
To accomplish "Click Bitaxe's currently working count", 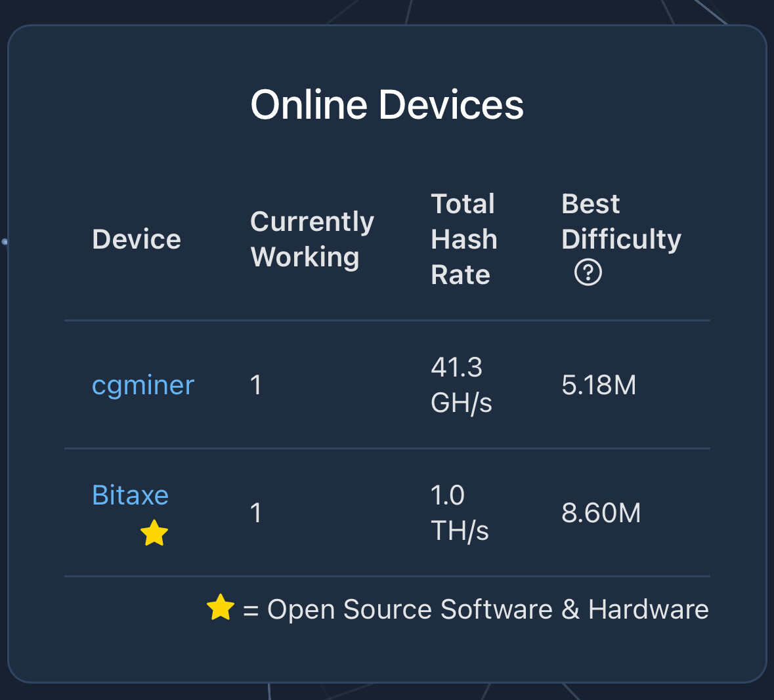I will pyautogui.click(x=256, y=513).
